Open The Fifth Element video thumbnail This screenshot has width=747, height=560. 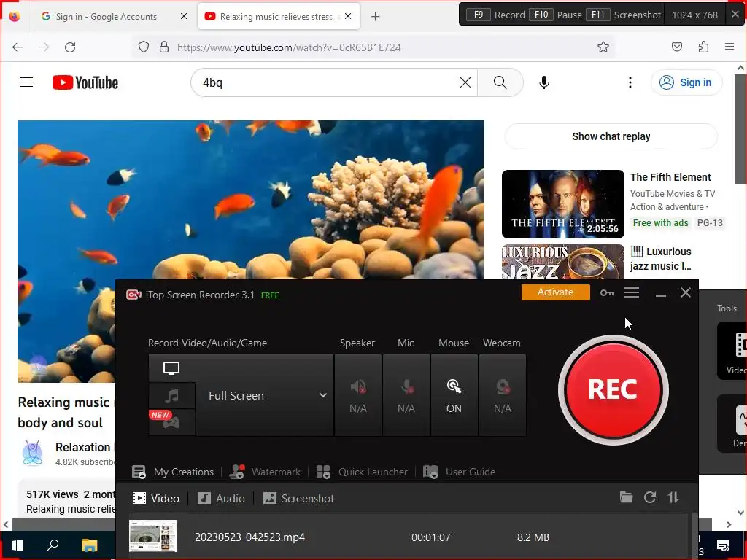[x=562, y=204]
